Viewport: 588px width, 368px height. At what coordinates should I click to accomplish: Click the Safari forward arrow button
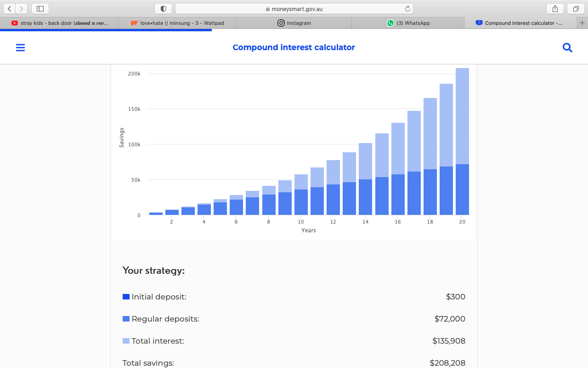coord(22,9)
